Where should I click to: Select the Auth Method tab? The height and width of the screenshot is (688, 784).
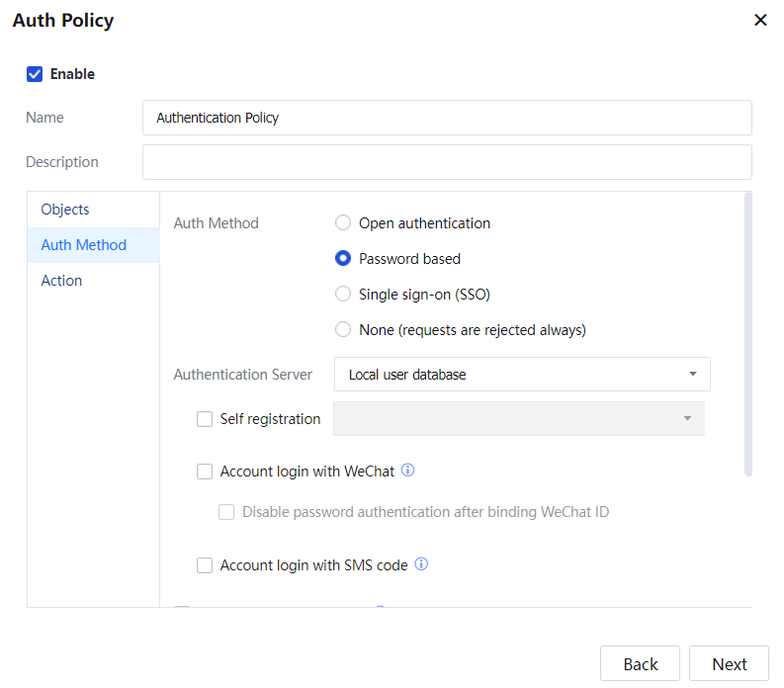coord(84,245)
